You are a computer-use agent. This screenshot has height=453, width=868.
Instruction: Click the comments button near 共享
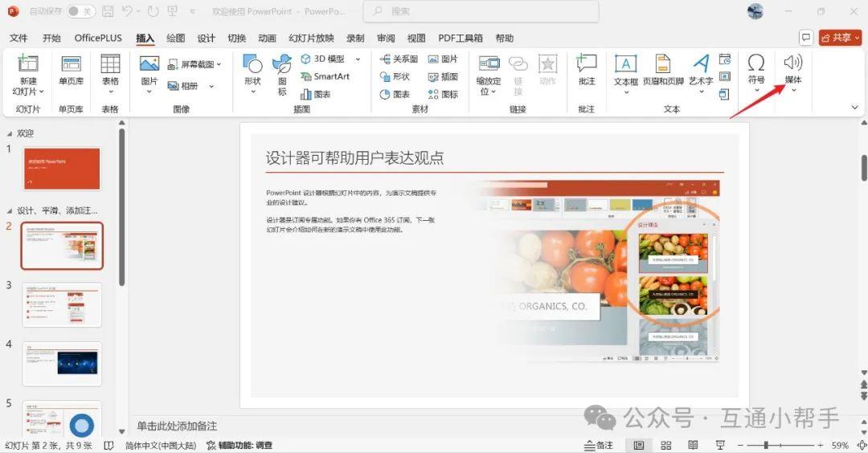806,38
